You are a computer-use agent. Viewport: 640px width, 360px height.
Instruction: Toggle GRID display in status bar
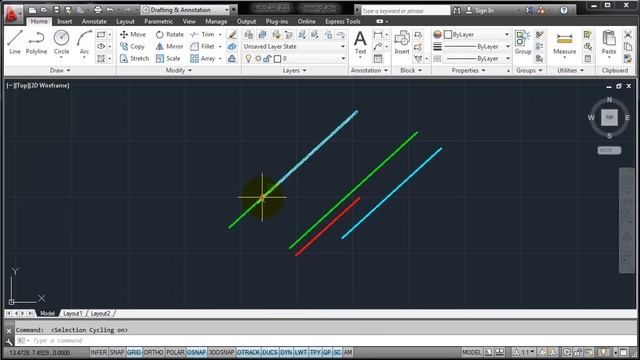(134, 352)
